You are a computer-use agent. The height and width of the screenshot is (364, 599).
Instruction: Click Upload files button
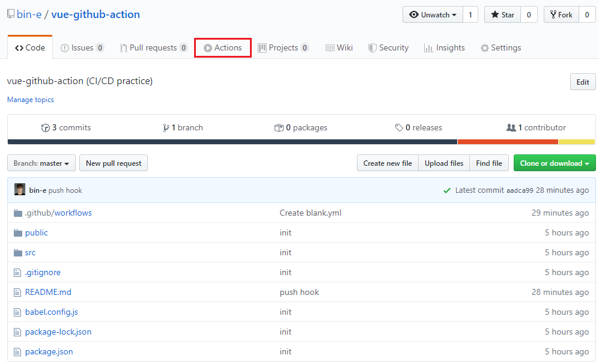[x=444, y=163]
